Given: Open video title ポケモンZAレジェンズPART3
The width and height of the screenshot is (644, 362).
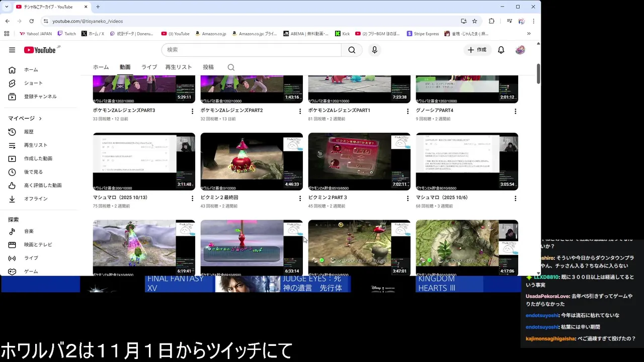Looking at the screenshot, I should click(x=124, y=110).
